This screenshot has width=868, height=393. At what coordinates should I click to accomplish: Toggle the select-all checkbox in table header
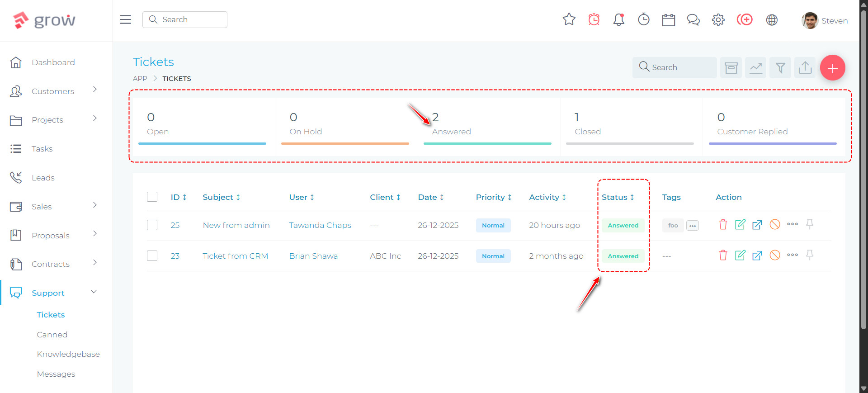(152, 197)
